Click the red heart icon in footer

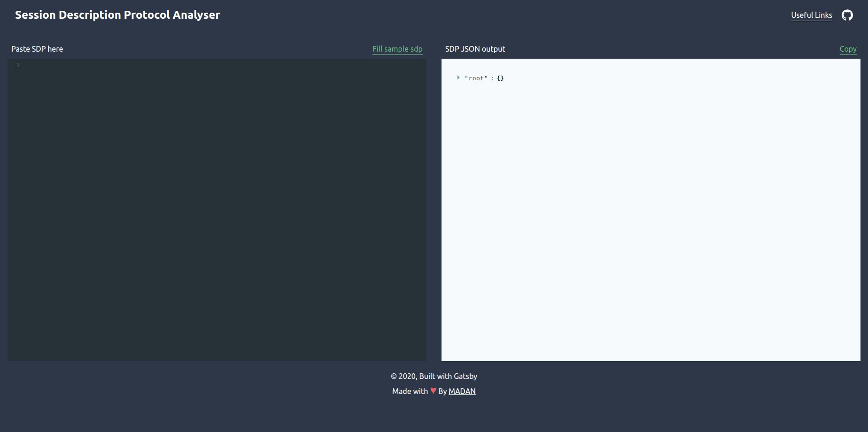pos(433,391)
